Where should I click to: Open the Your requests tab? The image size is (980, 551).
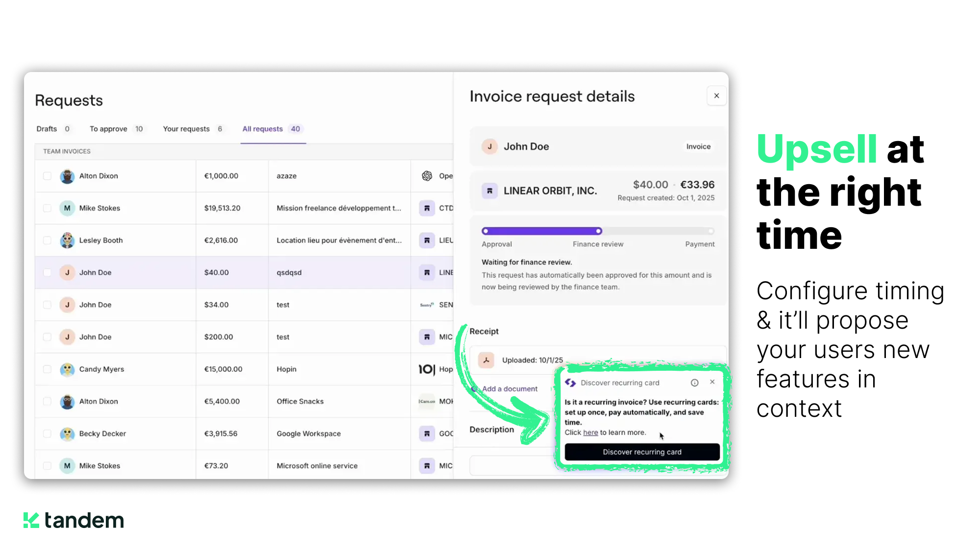tap(186, 129)
